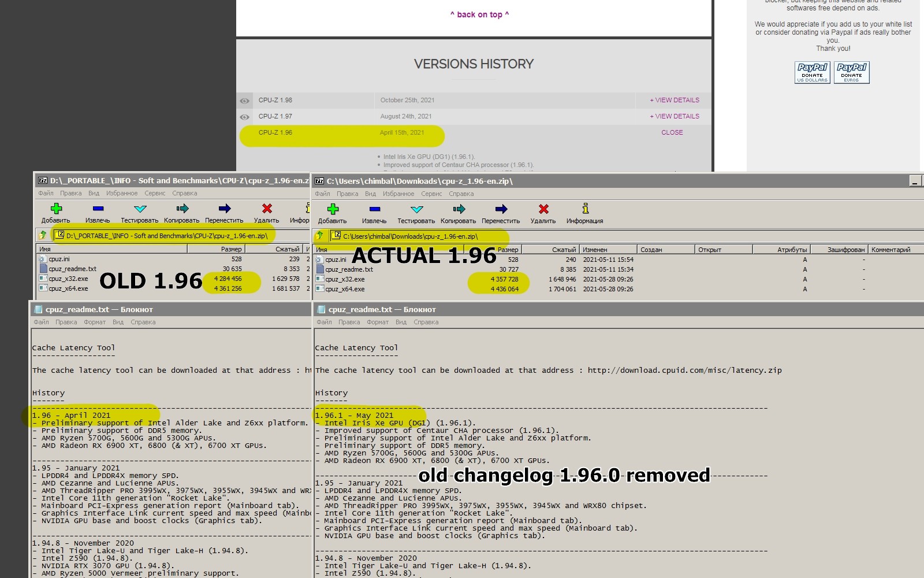Toggle eye icon for CPU-Z 1.97 row
Screen dimensions: 924x578
tap(245, 117)
